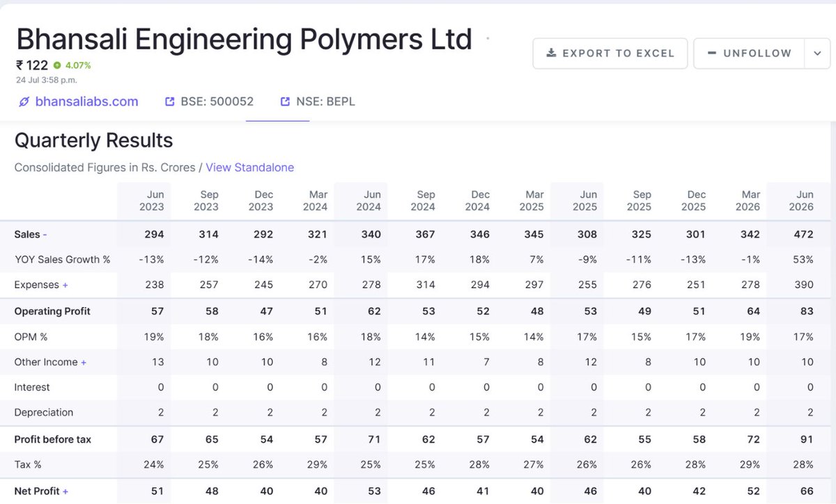836x504 pixels.
Task: Click the Jun 2023 column header
Action: tap(151, 200)
